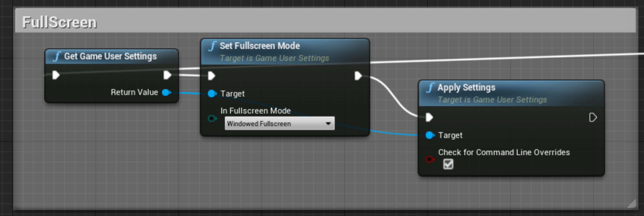
Task: Select the Return Value blue output pin
Action: click(166, 93)
